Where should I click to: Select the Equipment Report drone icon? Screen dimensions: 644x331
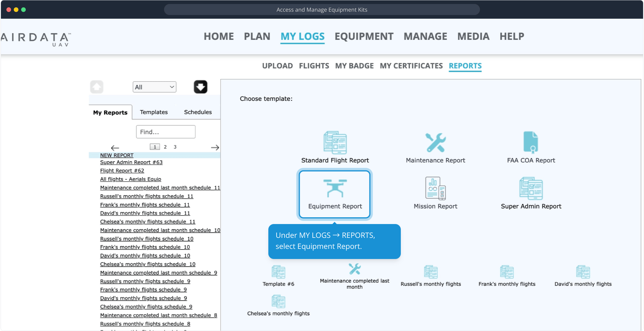point(335,188)
